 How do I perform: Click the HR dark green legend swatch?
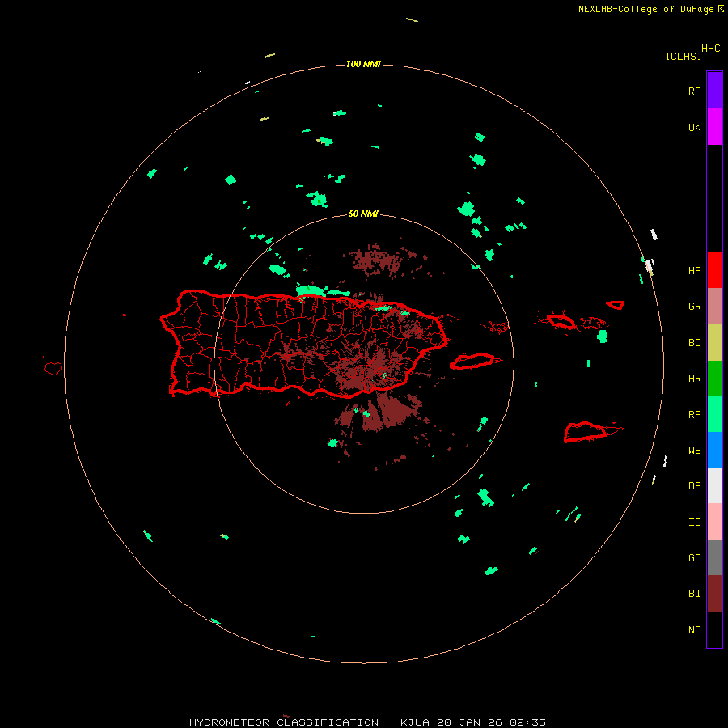pyautogui.click(x=714, y=379)
